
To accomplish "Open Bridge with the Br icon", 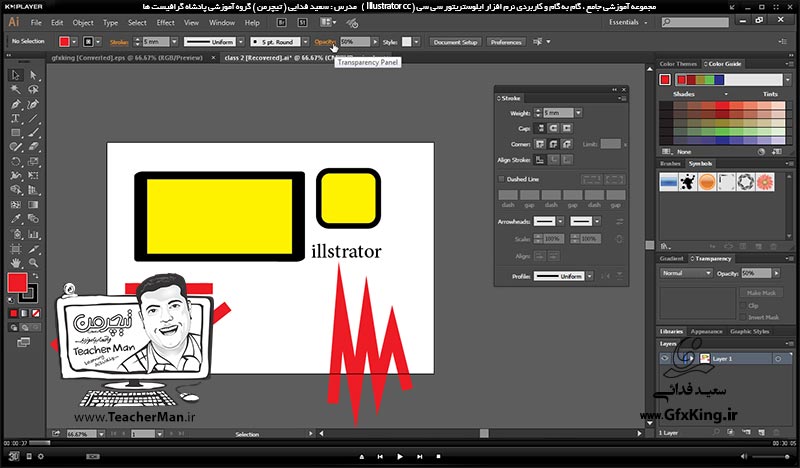I will 281,22.
